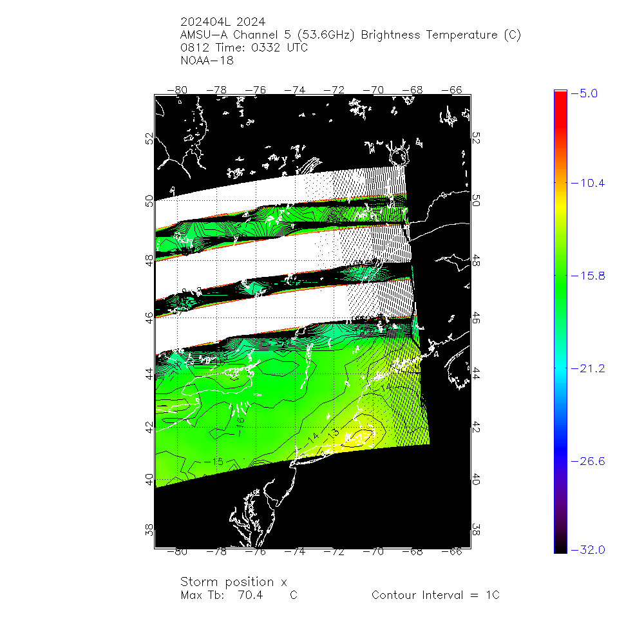Click the 'Storm position x' caption

tap(233, 582)
